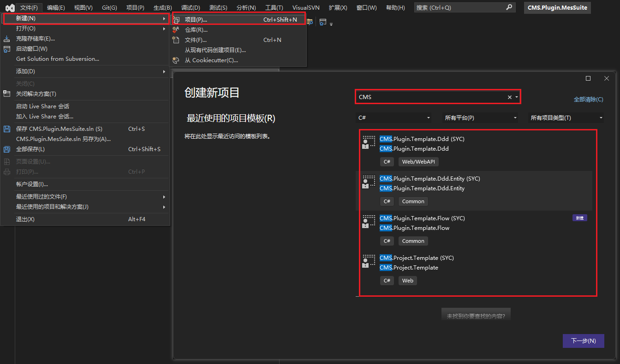Open the 所有平台 platform filter dropdown
This screenshot has height=364, width=620.
[480, 118]
